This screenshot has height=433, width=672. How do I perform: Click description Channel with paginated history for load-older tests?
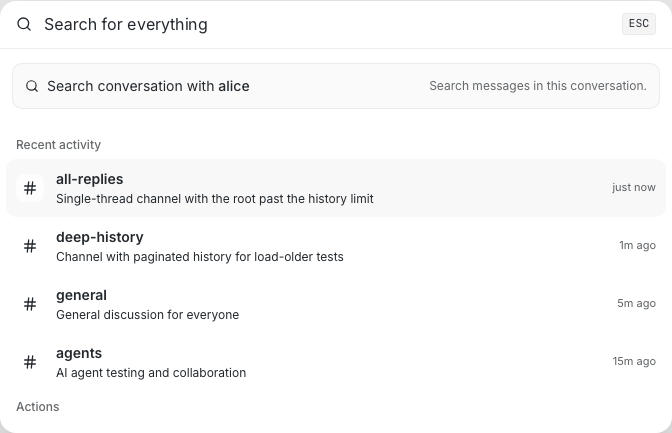200,257
